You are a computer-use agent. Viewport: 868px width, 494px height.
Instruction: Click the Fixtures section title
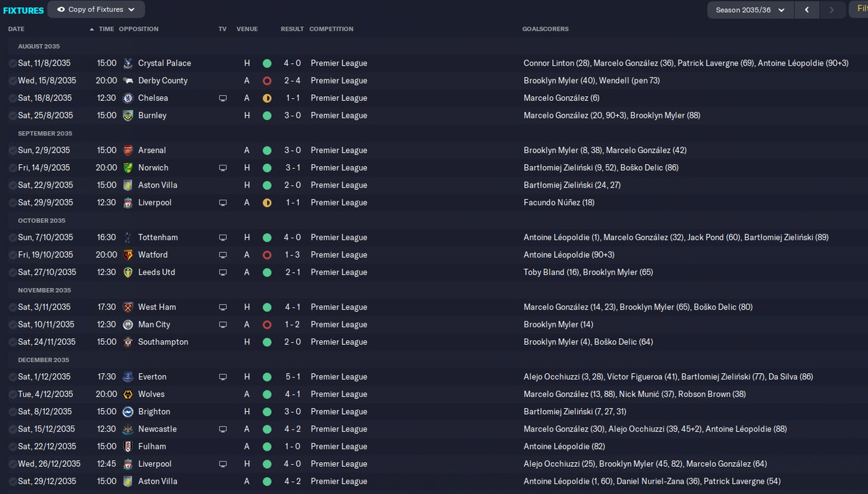(24, 10)
